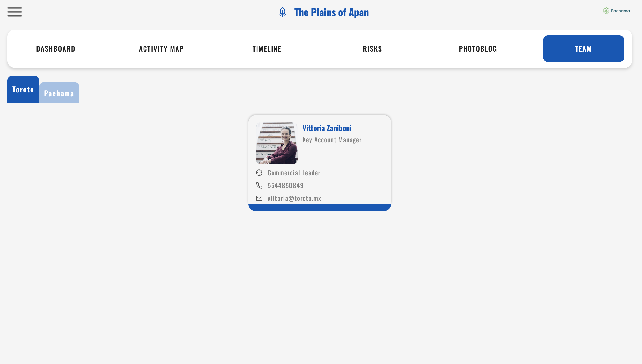Click the vittoria@toroto.mx email address
Screen dimensions: 642x364
coord(294,198)
